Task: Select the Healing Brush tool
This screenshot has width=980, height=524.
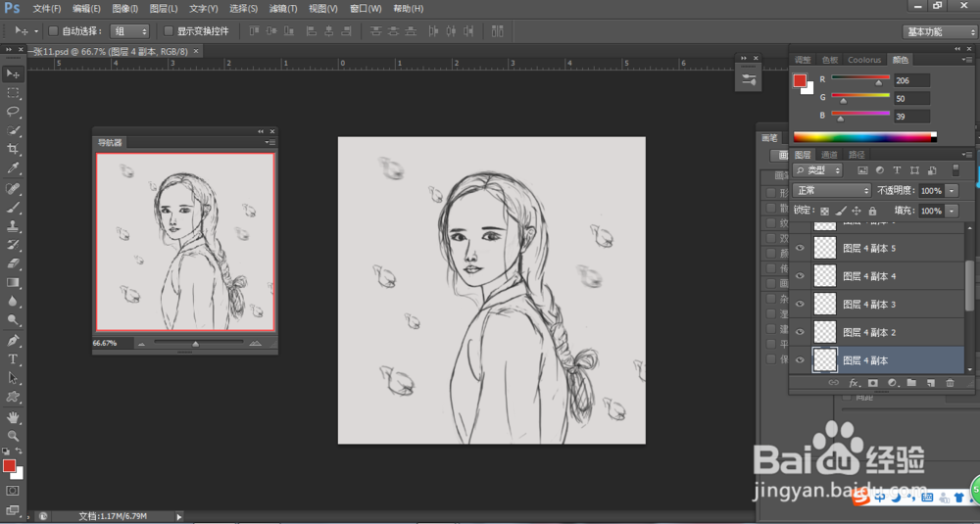Action: tap(13, 189)
